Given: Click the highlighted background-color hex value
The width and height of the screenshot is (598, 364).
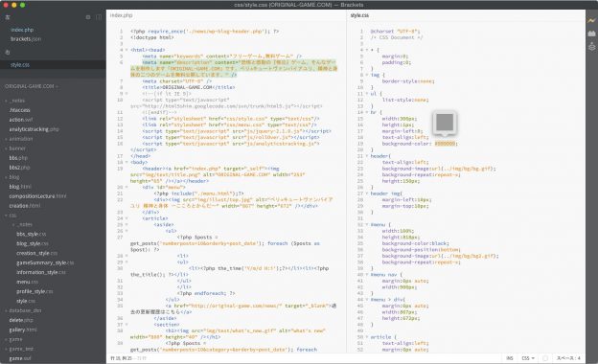Looking at the screenshot, I should tap(445, 144).
